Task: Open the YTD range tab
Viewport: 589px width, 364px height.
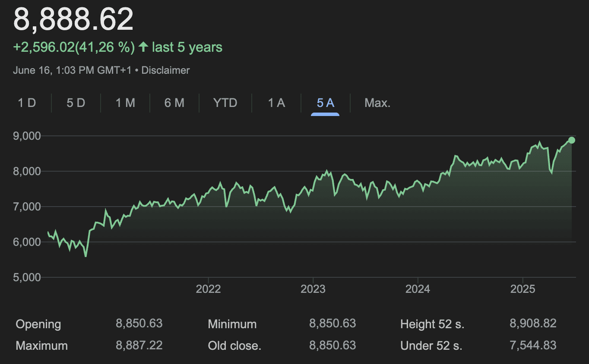Action: tap(225, 103)
